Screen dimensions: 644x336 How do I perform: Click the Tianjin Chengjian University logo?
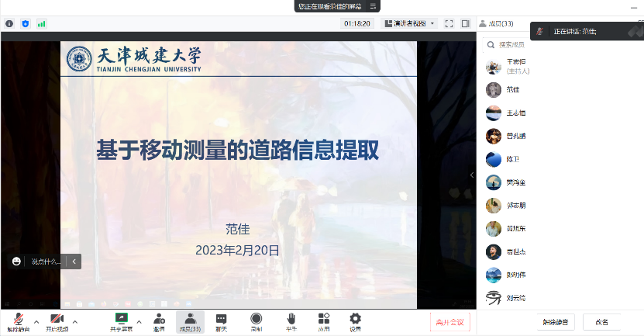pos(134,59)
